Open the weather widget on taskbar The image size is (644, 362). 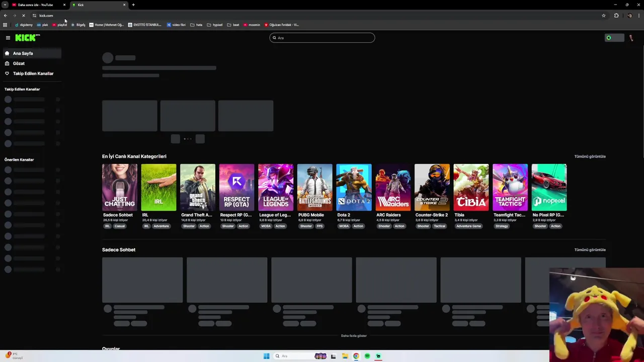point(14,355)
